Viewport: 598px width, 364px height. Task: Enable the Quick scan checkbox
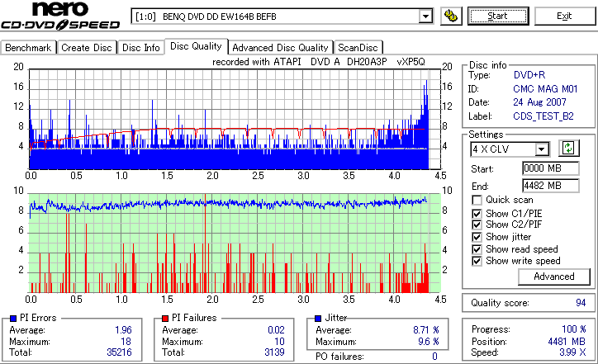(477, 200)
